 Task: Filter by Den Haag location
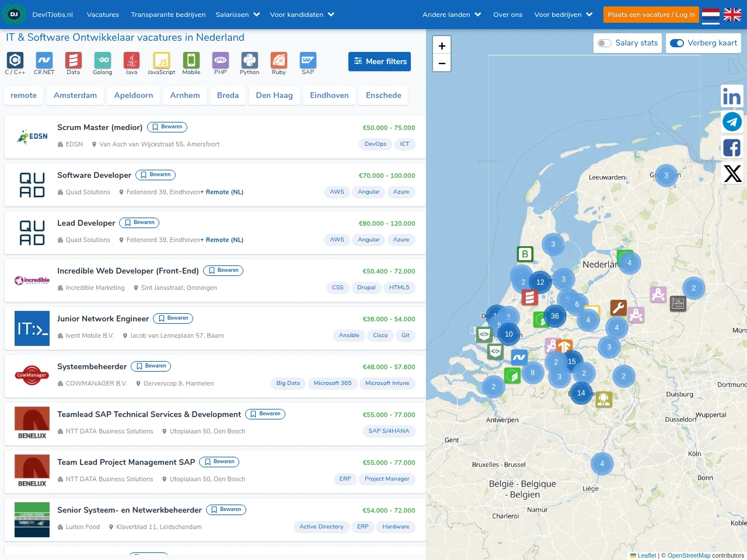pyautogui.click(x=274, y=95)
